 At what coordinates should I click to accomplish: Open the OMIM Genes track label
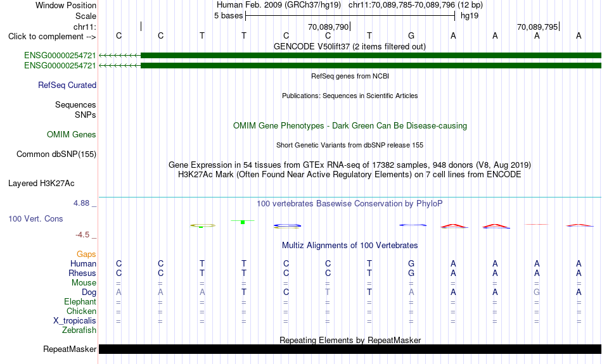pos(71,135)
